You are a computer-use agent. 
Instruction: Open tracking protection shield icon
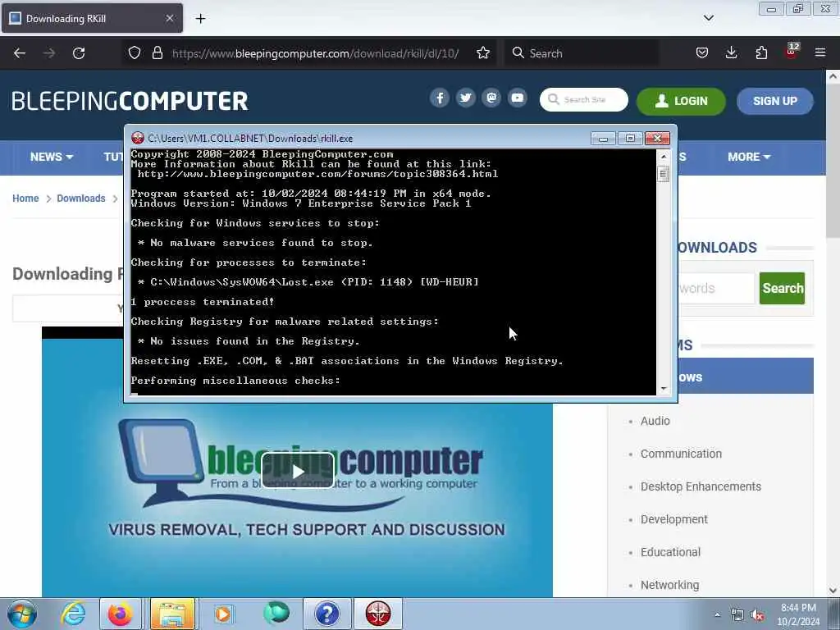(135, 53)
